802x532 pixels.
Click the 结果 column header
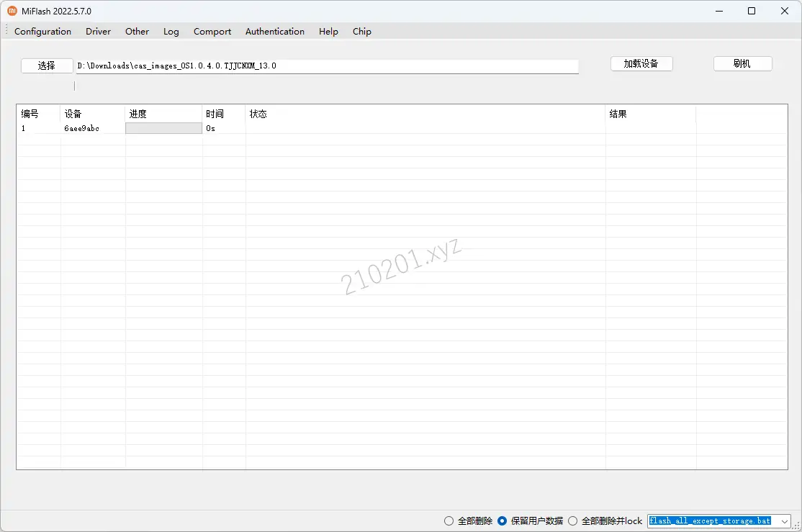click(x=651, y=114)
